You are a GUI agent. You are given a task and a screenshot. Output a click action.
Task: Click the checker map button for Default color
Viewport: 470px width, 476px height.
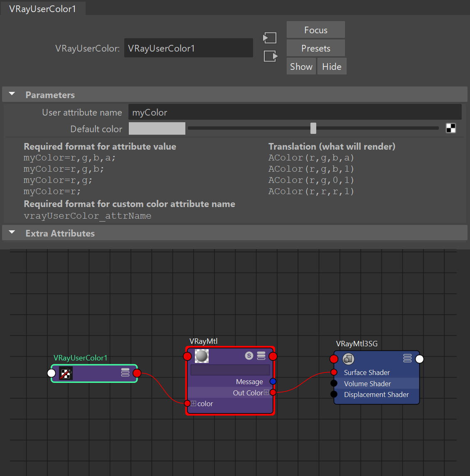coord(450,128)
